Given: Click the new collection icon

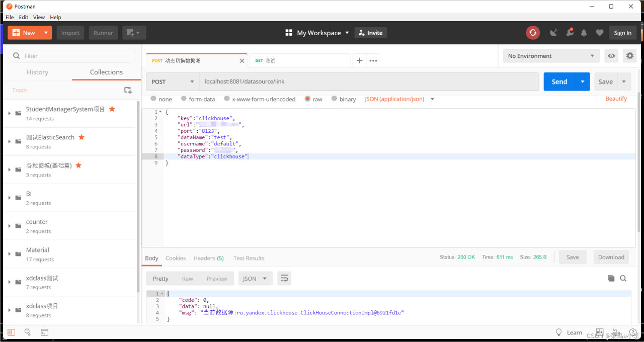Looking at the screenshot, I should [x=128, y=90].
